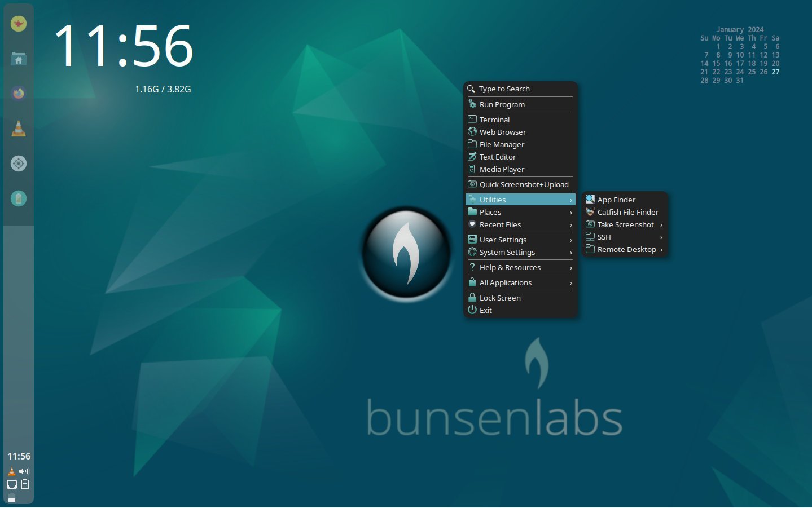Open the clipboard manager tray icon
Image resolution: width=812 pixels, height=508 pixels.
pos(24,484)
